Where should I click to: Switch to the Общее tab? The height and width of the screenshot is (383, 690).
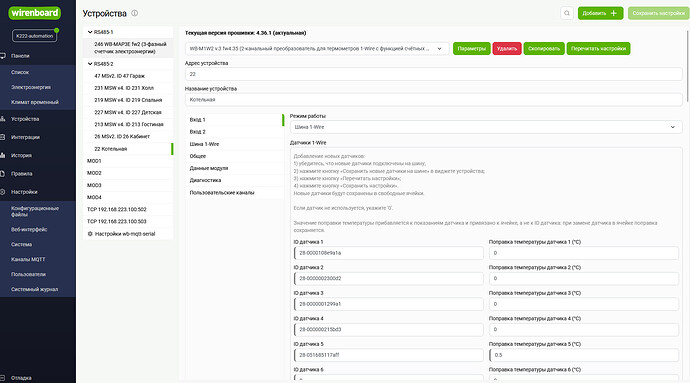(x=235, y=156)
